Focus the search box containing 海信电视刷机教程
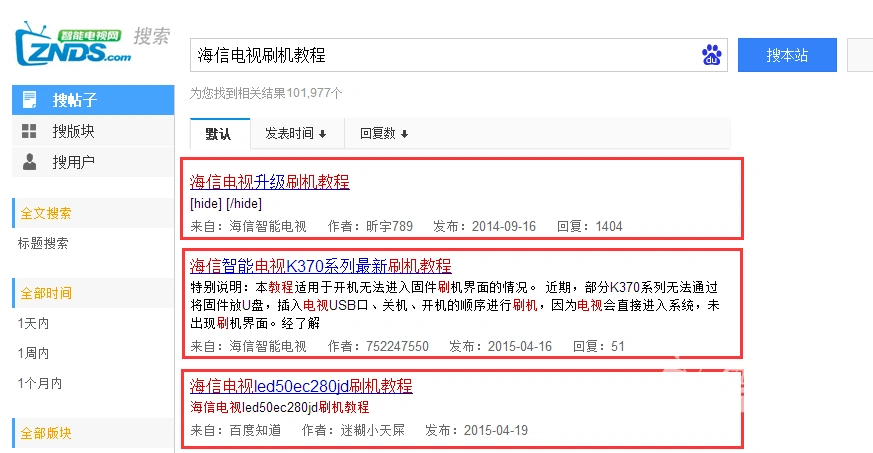This screenshot has width=873, height=453. [x=459, y=55]
